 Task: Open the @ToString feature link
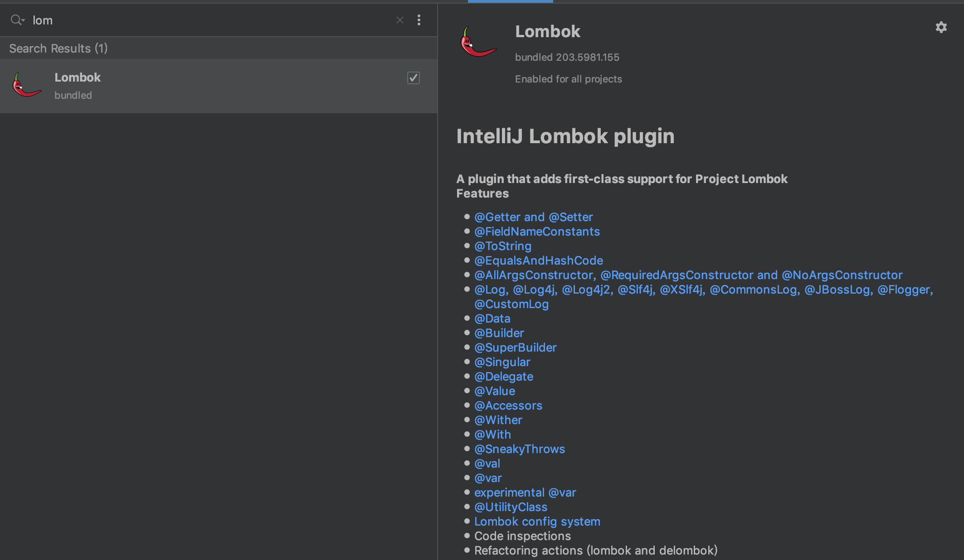502,246
